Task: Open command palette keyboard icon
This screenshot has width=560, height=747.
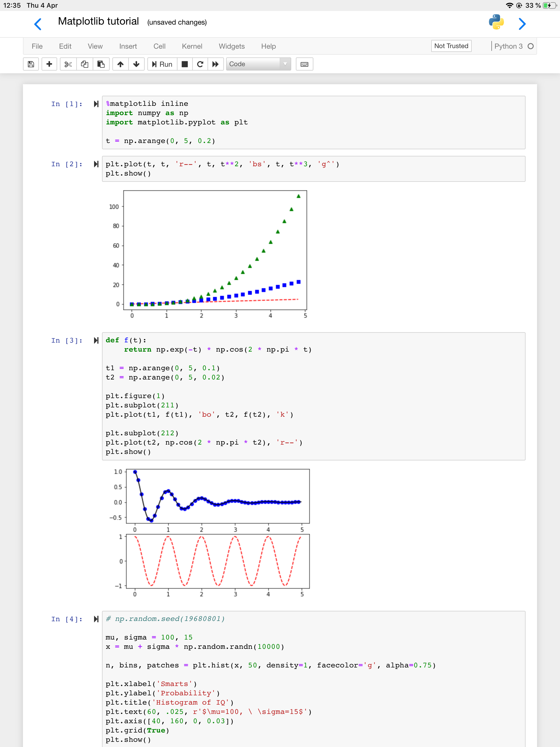Action: (x=304, y=64)
